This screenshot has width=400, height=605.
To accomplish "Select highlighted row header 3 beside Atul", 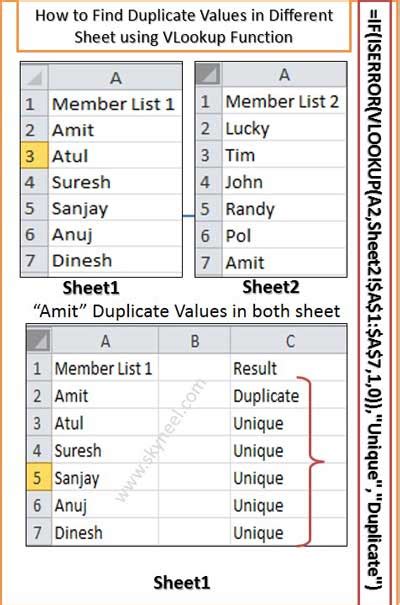I will (35, 155).
